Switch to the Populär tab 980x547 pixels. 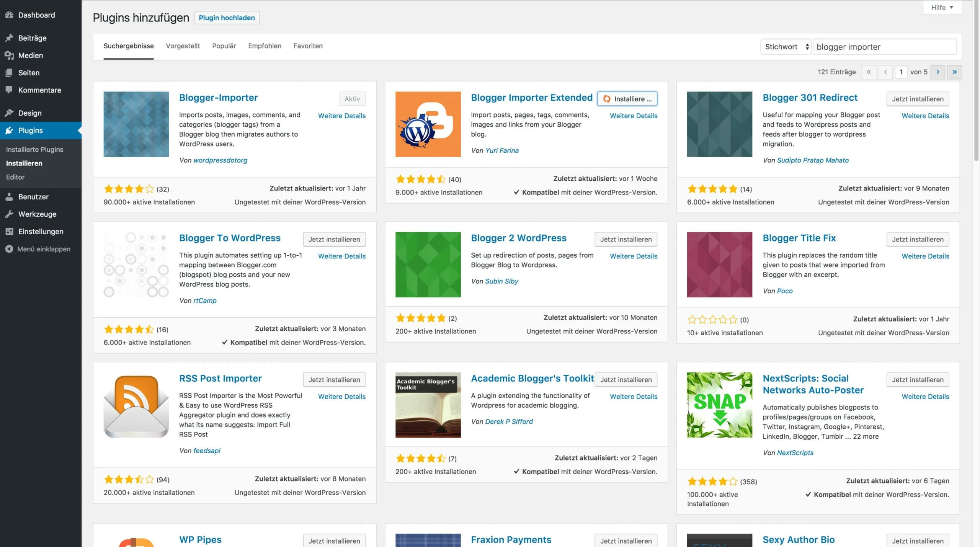coord(224,46)
